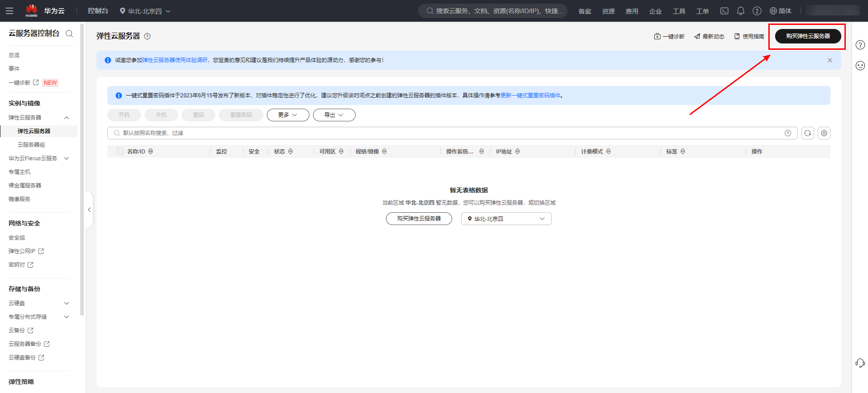Open the 更多 dropdown
The height and width of the screenshot is (393, 868).
point(288,115)
